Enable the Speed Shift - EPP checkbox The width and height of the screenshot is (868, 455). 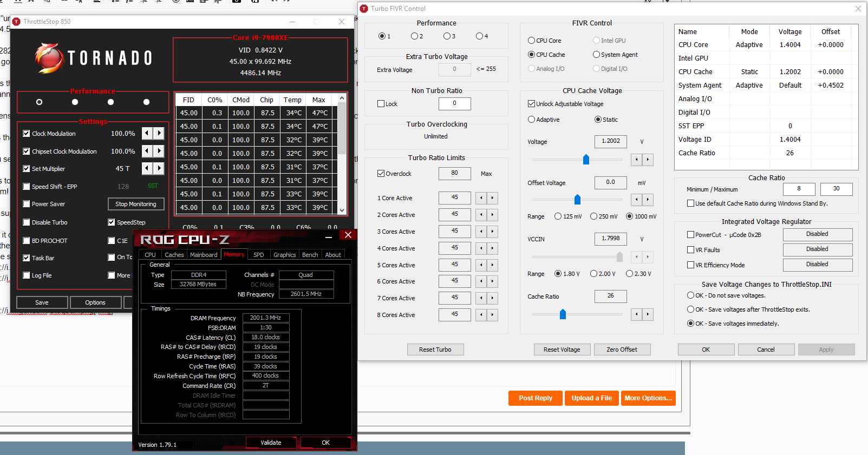click(27, 187)
